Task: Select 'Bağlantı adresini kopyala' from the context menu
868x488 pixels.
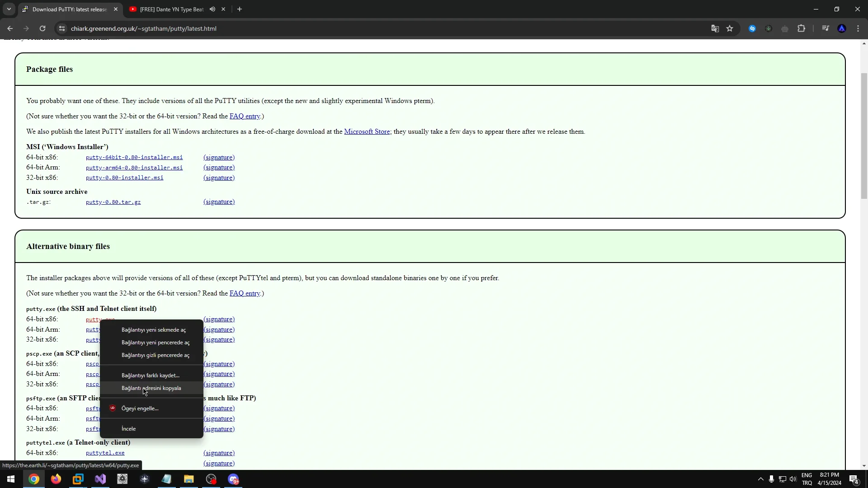Action: (151, 388)
